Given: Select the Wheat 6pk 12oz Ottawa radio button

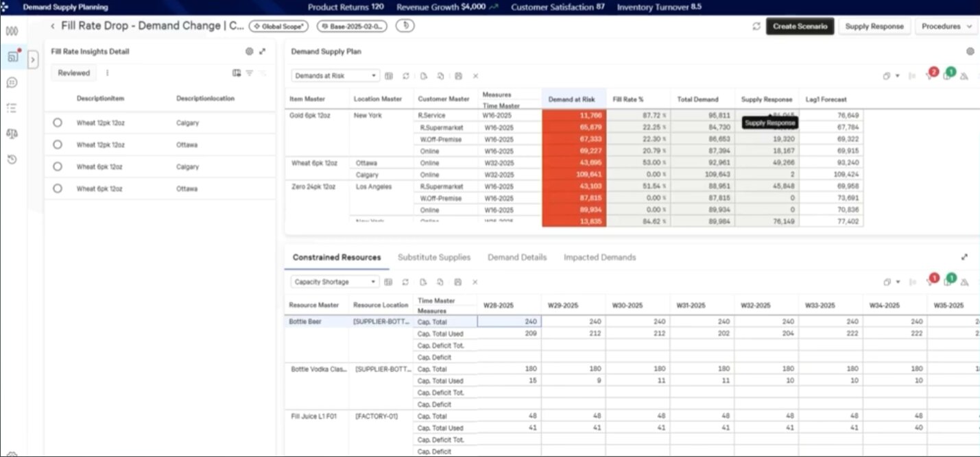Looking at the screenshot, I should click(58, 188).
